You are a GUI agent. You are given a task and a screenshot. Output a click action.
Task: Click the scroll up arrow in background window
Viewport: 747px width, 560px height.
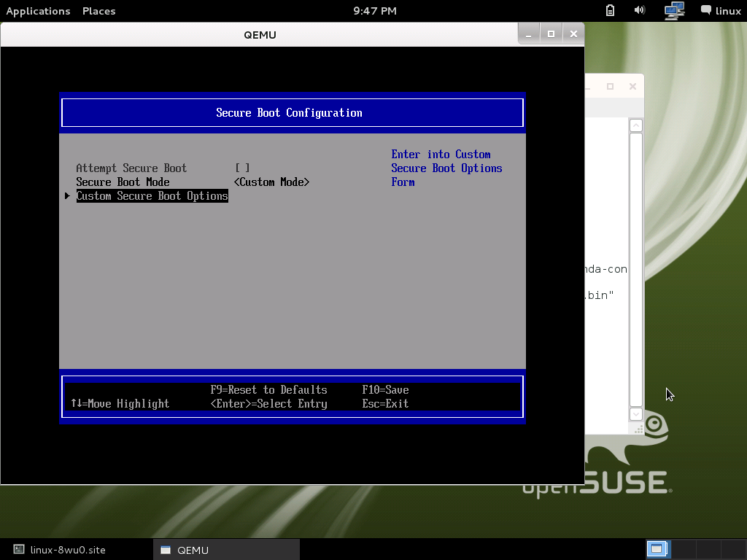[635, 125]
